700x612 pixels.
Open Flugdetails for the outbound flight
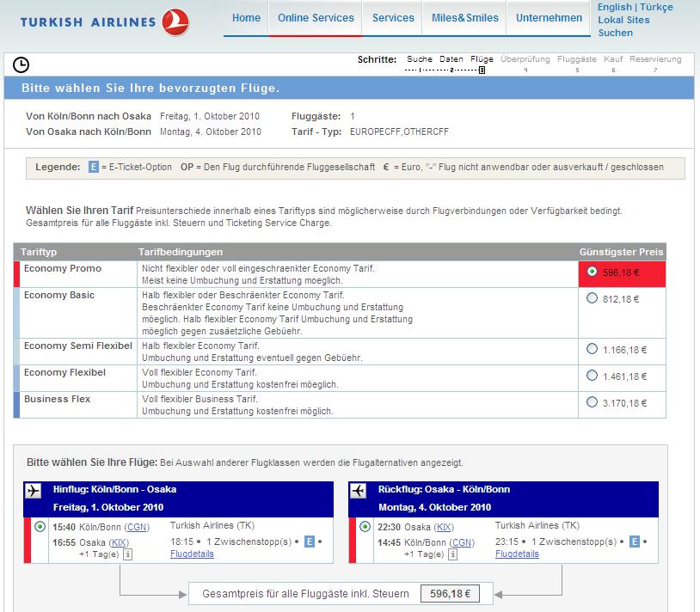[192, 554]
